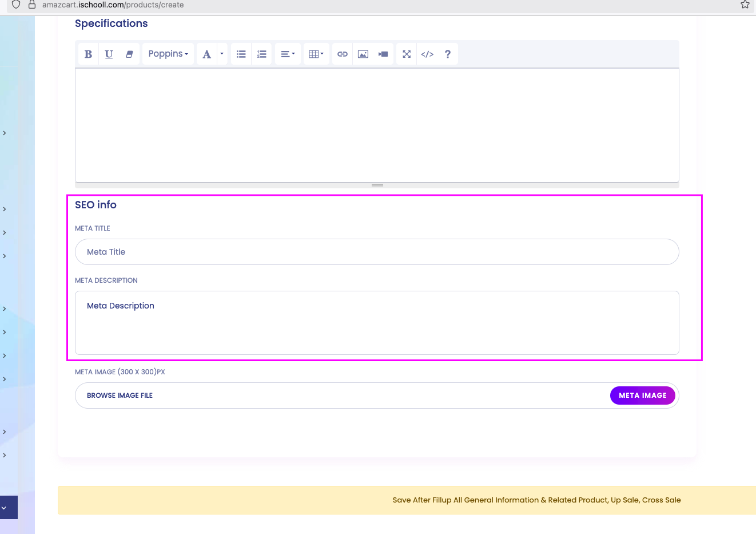
Task: Toggle underline formatting in editor toolbar
Action: [x=109, y=54]
